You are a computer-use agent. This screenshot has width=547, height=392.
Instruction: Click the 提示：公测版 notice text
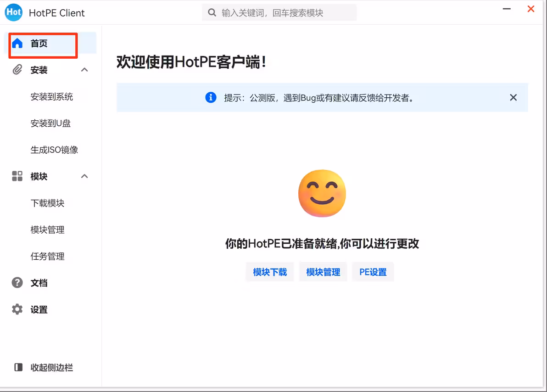point(319,98)
